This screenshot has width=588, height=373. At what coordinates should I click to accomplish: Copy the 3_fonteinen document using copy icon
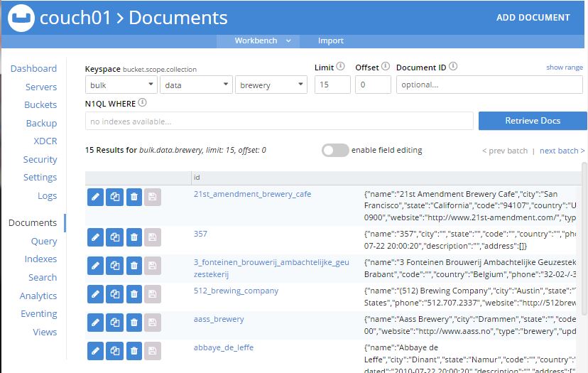pos(115,266)
